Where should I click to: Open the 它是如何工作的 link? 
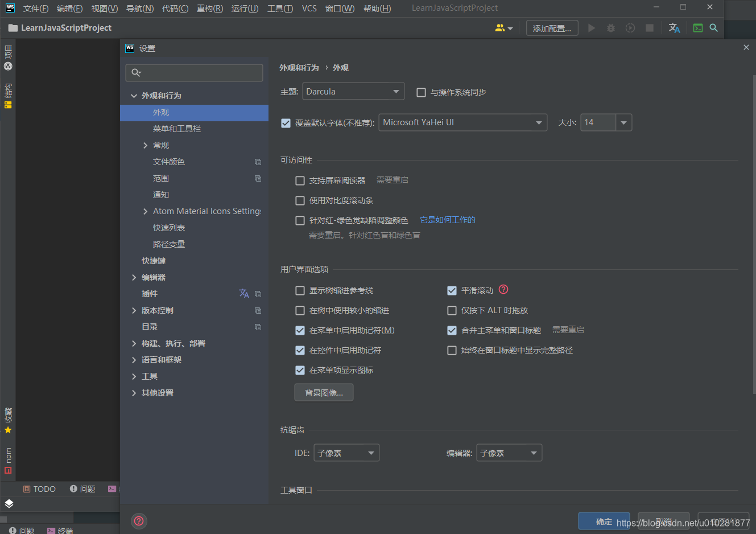(448, 220)
